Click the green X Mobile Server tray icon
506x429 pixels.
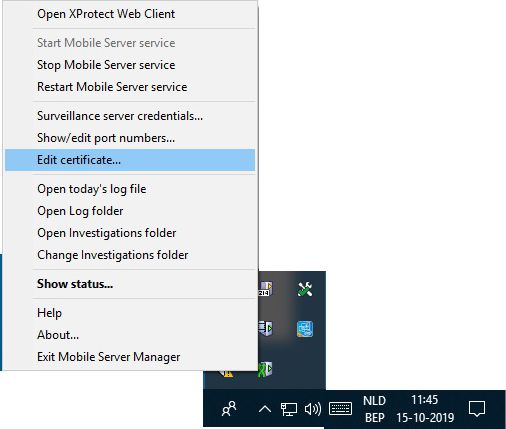(265, 369)
